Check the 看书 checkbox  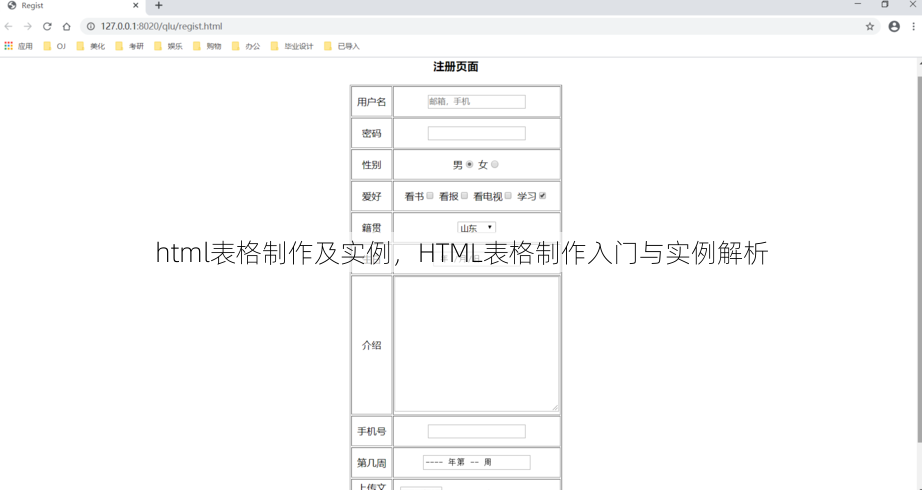point(430,196)
